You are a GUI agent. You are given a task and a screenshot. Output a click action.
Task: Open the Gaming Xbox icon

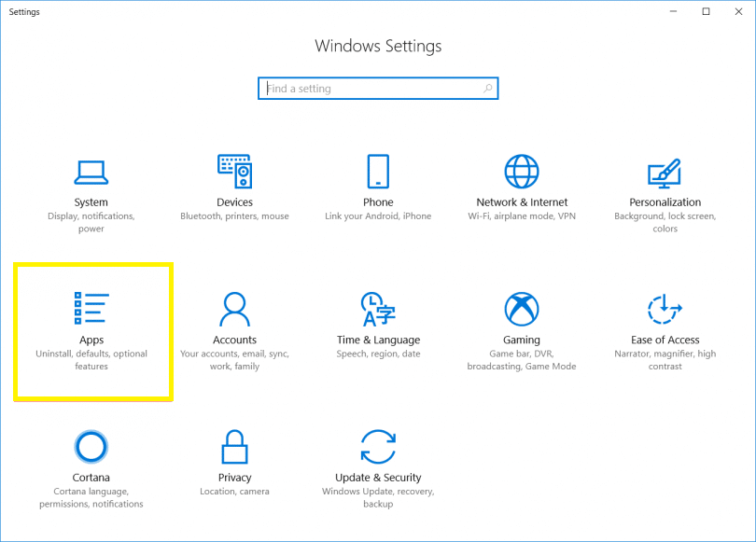click(522, 309)
